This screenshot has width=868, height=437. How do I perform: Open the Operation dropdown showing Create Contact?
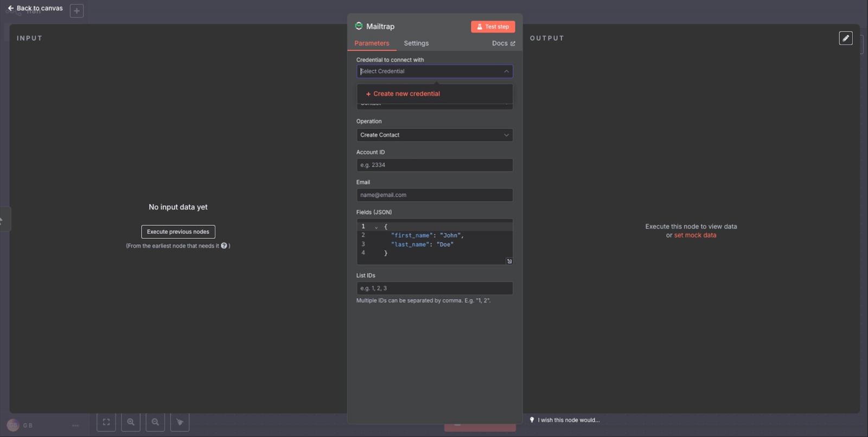point(434,135)
